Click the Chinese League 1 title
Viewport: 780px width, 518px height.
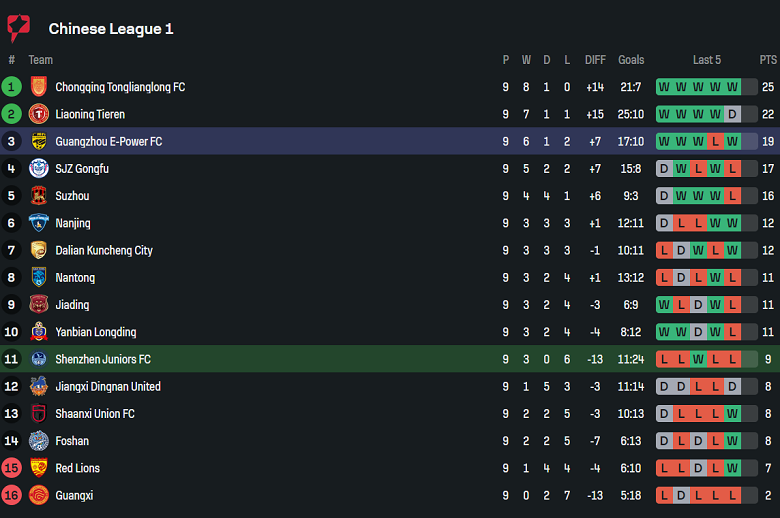tap(111, 29)
